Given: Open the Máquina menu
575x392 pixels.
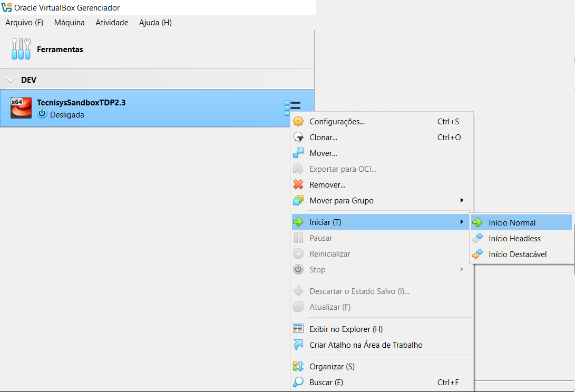Looking at the screenshot, I should (70, 22).
